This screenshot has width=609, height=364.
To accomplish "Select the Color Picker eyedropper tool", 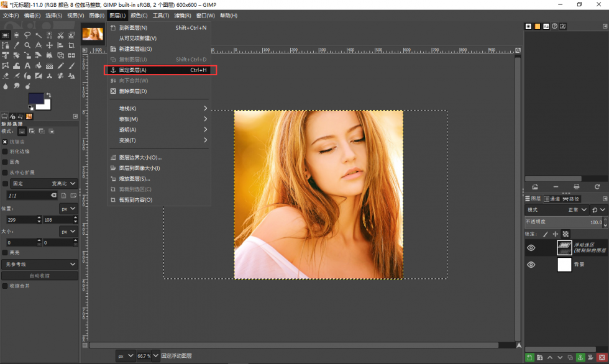I will tap(16, 45).
